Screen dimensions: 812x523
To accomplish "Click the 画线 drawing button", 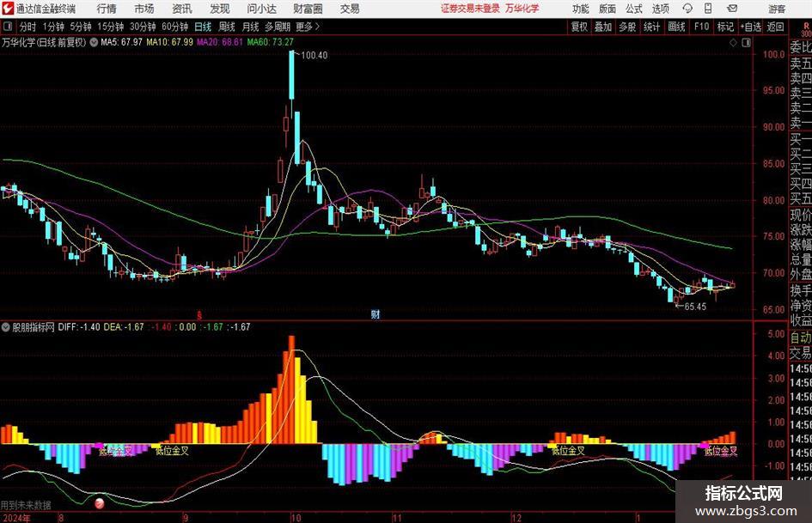I will coord(676,27).
